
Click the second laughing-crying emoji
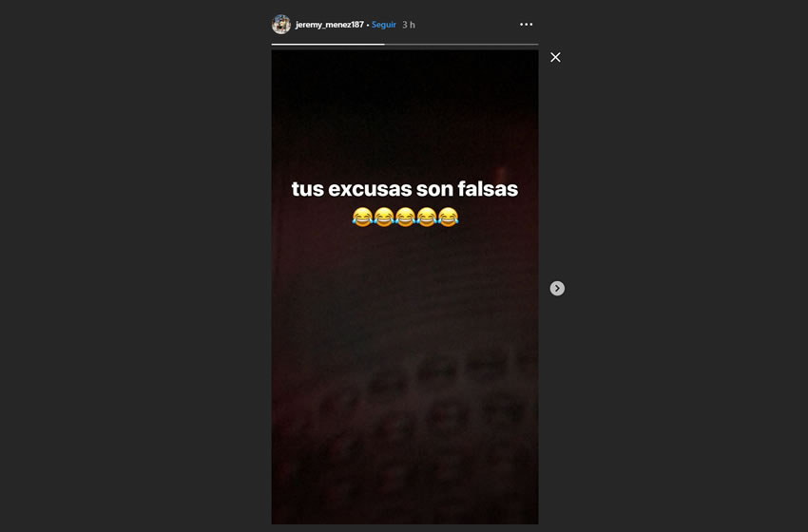click(384, 217)
